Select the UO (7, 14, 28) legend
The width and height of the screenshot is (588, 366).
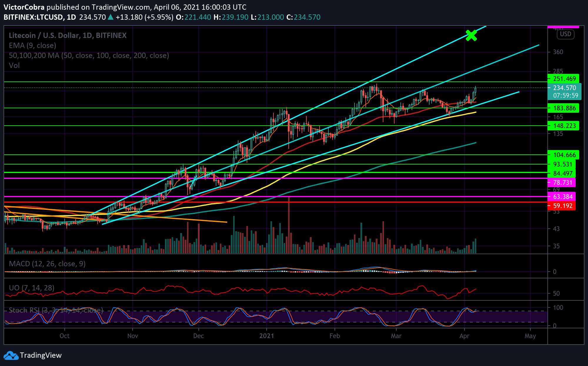31,288
